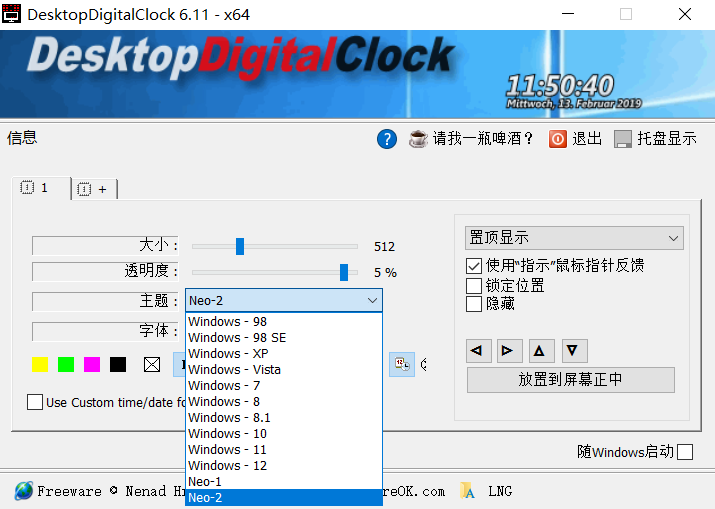The width and height of the screenshot is (715, 509).
Task: Select Windows - 98 theme
Action: (x=284, y=322)
